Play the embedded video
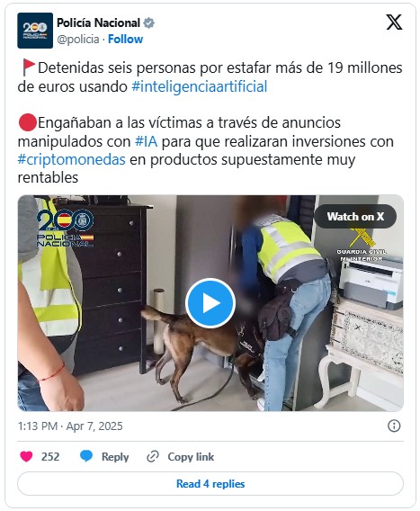Screen dimensions: 420x511 (x=210, y=303)
